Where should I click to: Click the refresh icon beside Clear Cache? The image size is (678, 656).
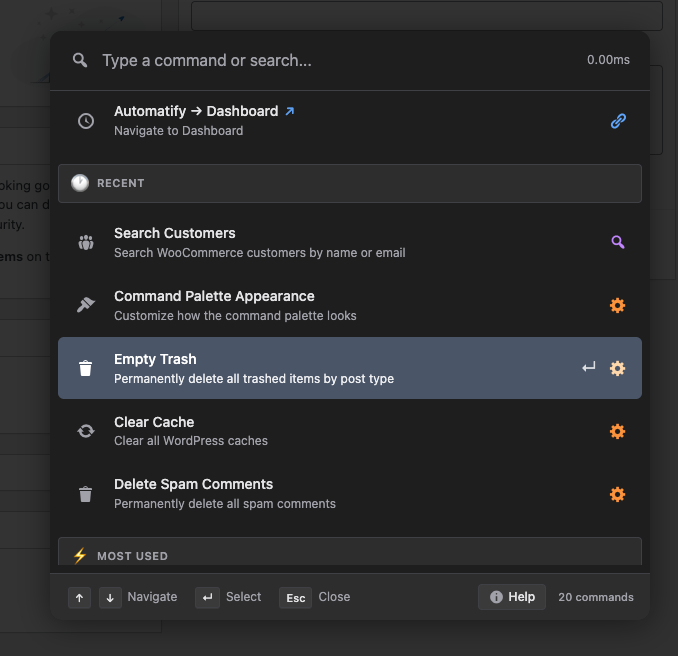[86, 431]
